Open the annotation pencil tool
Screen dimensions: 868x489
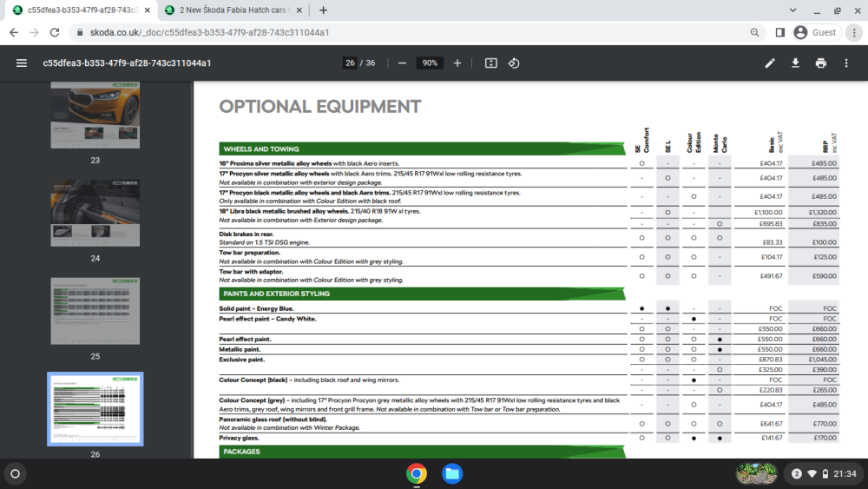[769, 63]
